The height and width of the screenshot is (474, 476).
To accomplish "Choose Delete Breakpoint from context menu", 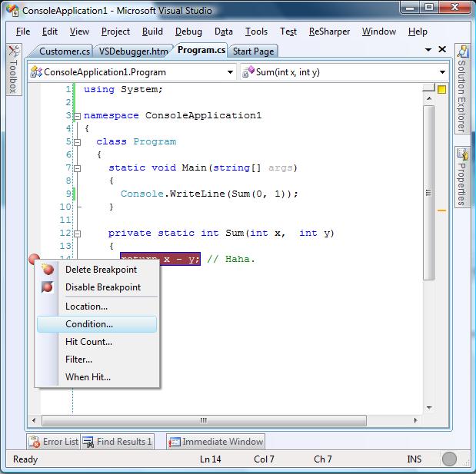I will click(97, 270).
